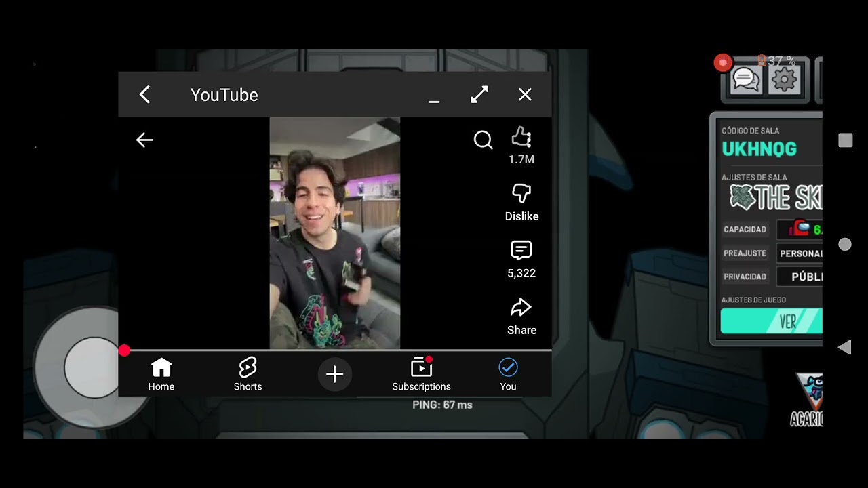Click the Shorts progress bar red marker

click(124, 350)
